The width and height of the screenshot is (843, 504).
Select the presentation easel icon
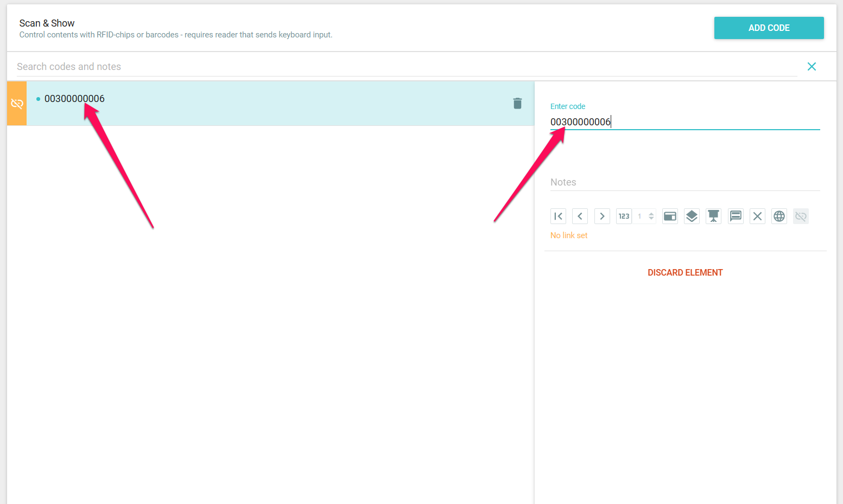[x=713, y=216]
